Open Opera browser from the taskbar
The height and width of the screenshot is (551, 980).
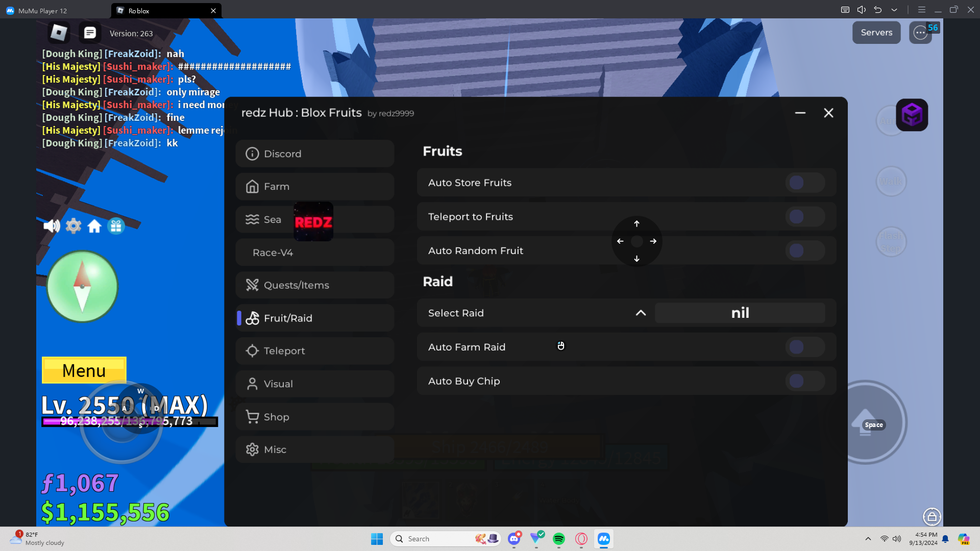[581, 539]
